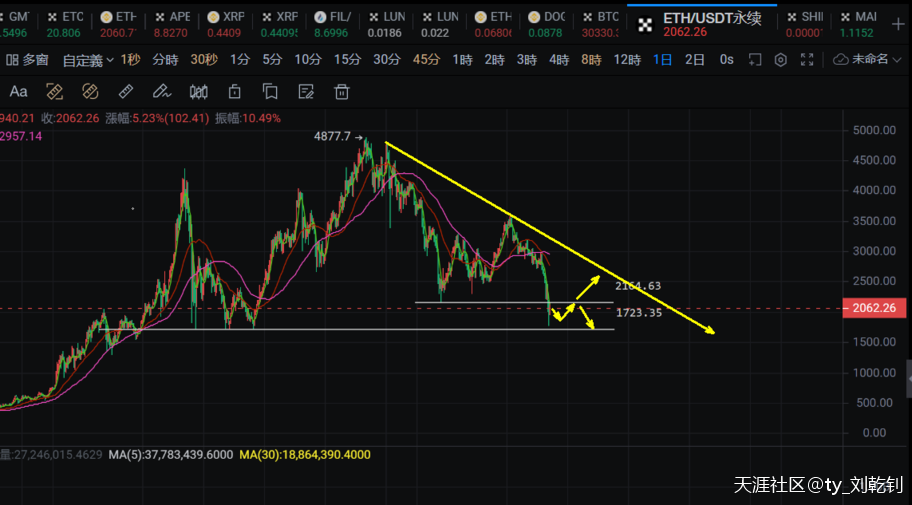Click the candlestick chart style icon
Viewport: 912px width, 505px height.
(x=198, y=93)
